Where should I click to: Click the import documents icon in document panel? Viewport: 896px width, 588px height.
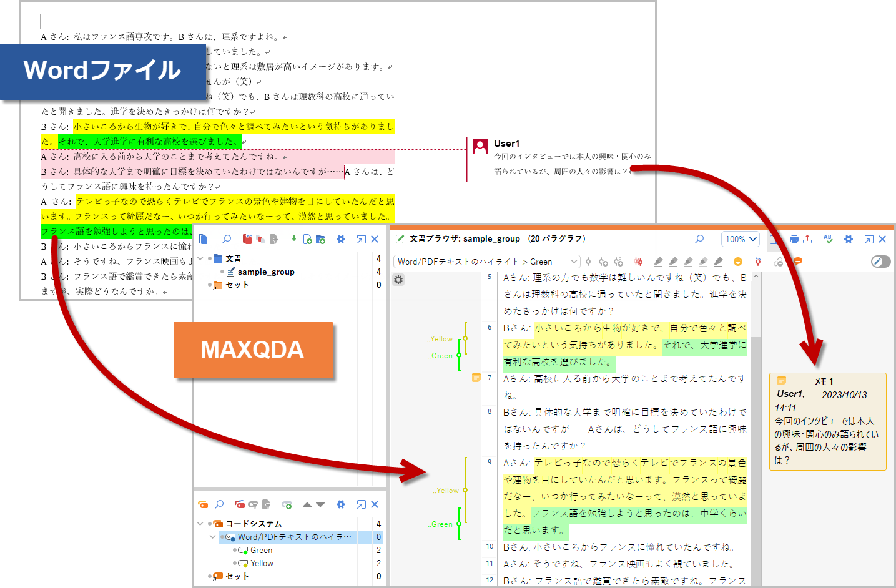[293, 239]
